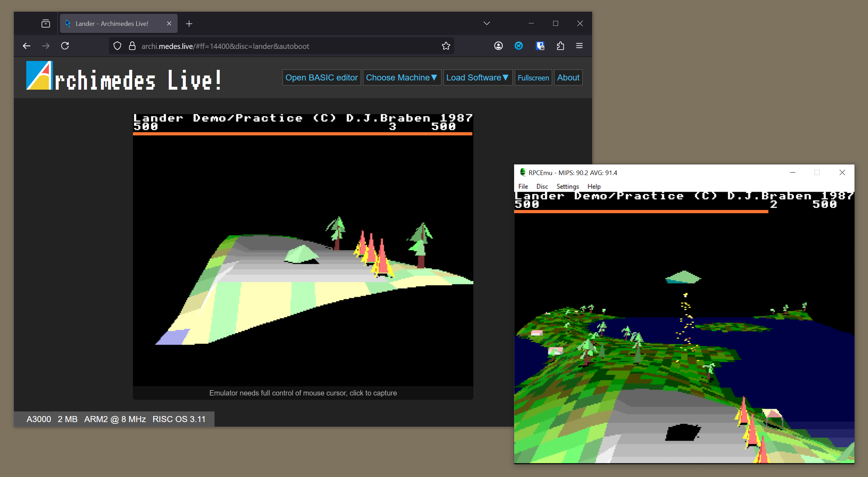This screenshot has height=477, width=868.
Task: Open the extensions puzzle icon
Action: pos(561,46)
